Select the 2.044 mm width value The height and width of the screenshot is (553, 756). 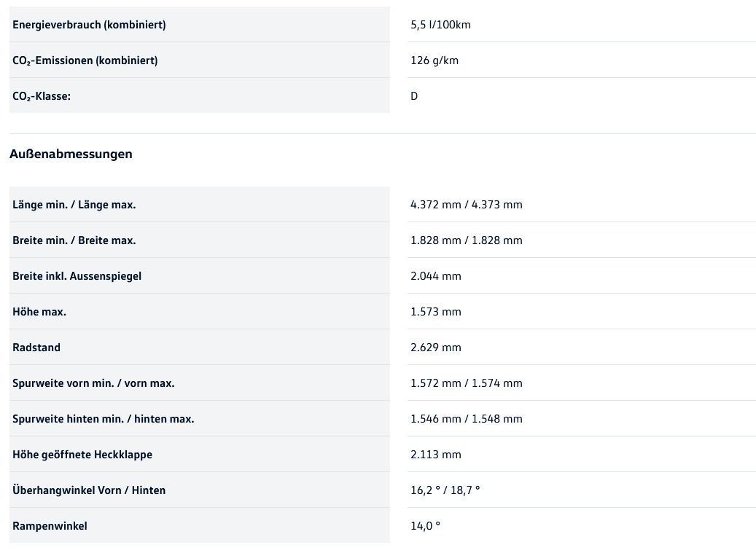[x=435, y=276]
